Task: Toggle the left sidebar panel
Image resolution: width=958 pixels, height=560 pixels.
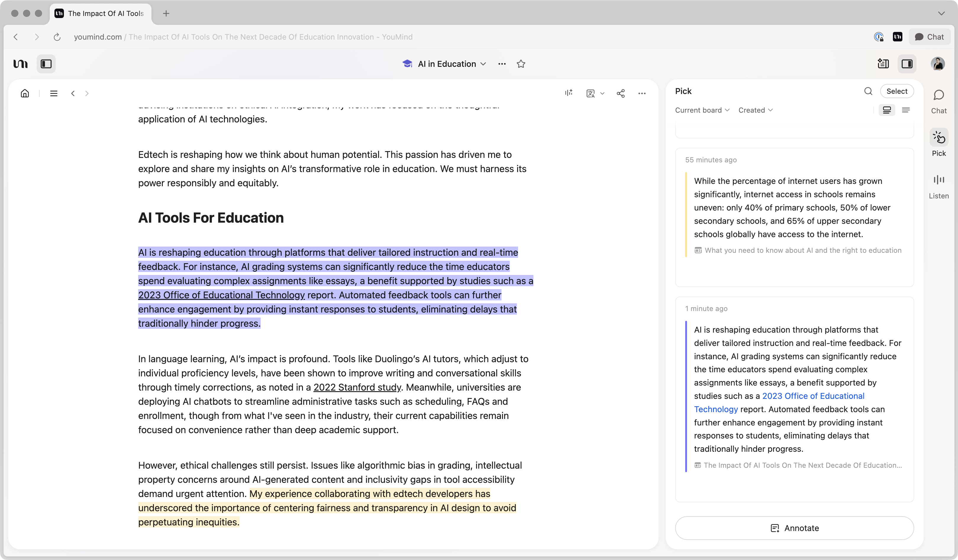Action: click(46, 64)
